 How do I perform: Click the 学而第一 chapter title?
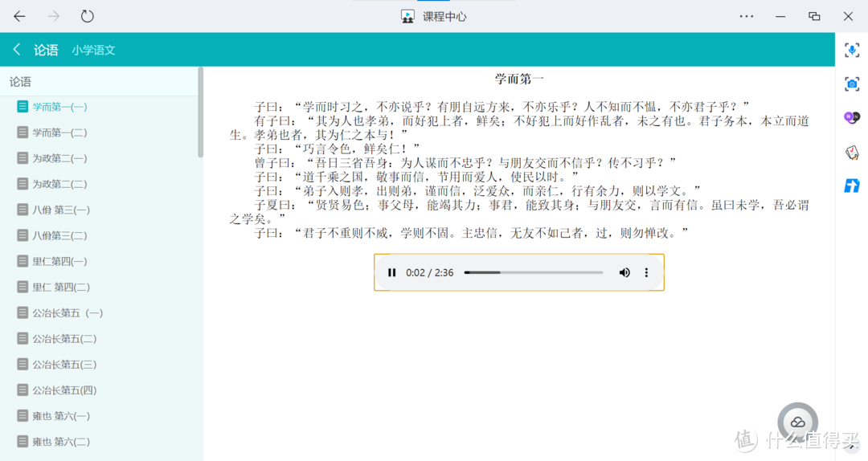pyautogui.click(x=519, y=80)
